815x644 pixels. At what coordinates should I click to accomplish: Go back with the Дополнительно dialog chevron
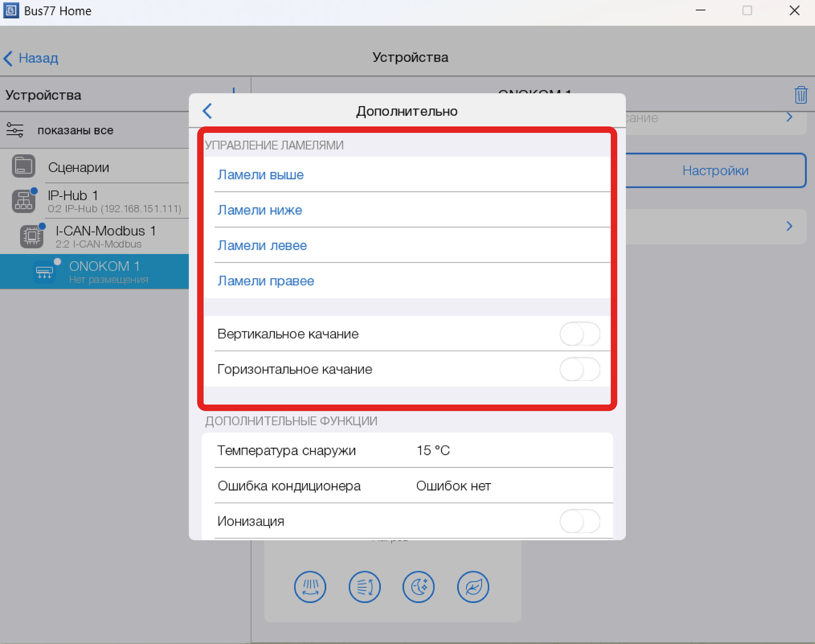tap(208, 111)
